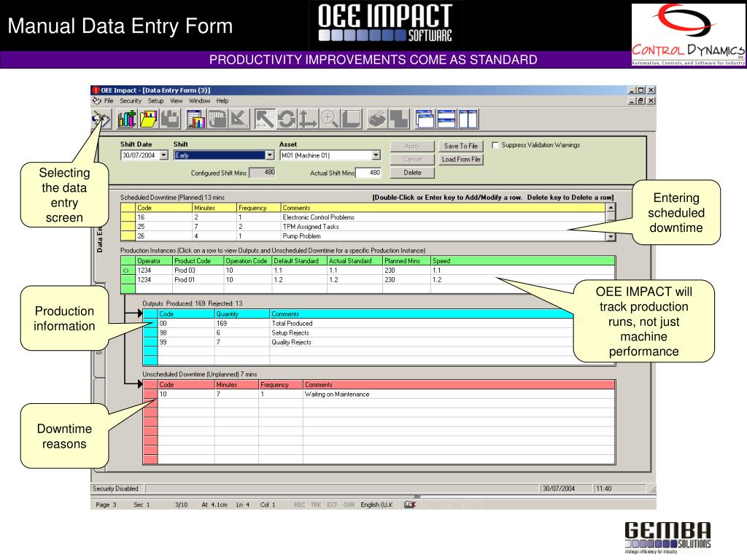747x560 pixels.
Task: Tile windows vertically icon
Action: [468, 119]
